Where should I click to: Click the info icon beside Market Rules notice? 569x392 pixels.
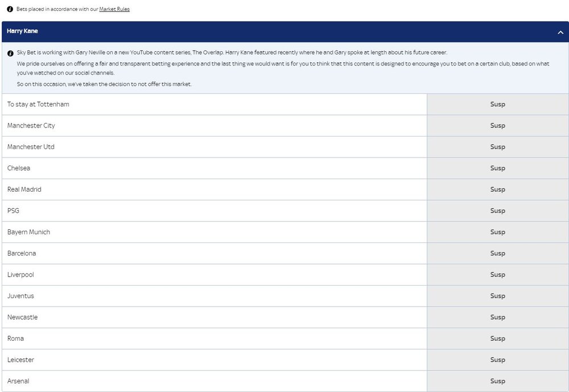click(10, 9)
